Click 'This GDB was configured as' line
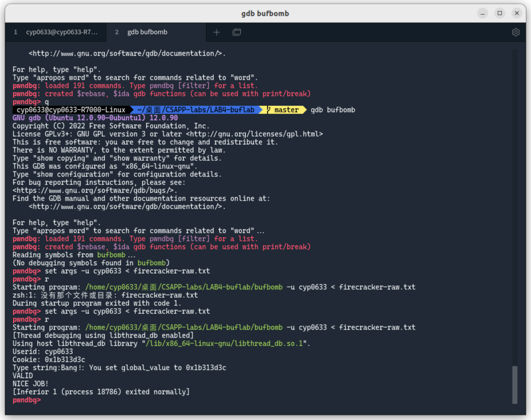This screenshot has width=531, height=420. coord(105,166)
